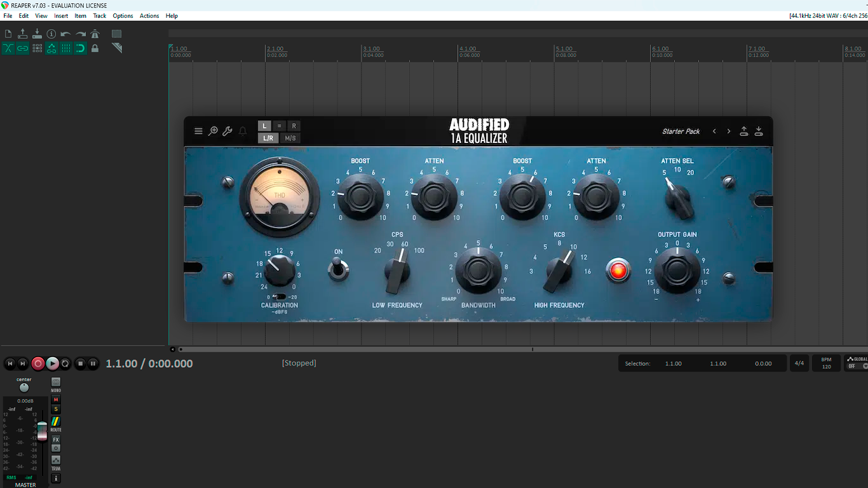The width and height of the screenshot is (868, 488).
Task: Click the dotted selection rectangle icon
Action: [117, 34]
